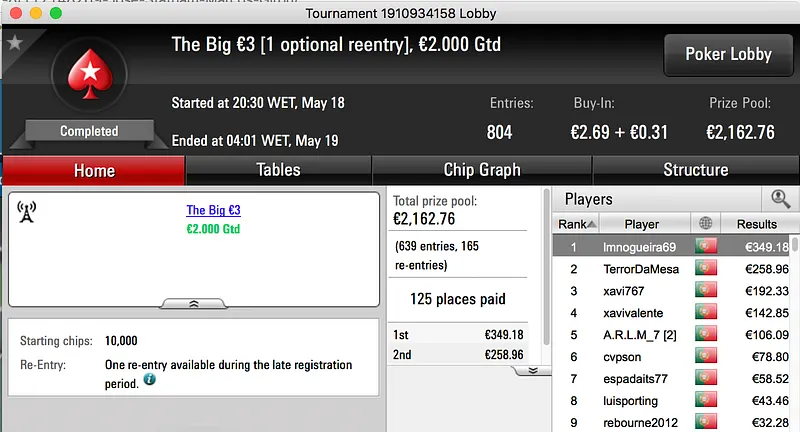Go to the Structure tab
Screen dimensions: 800x432
coord(695,170)
